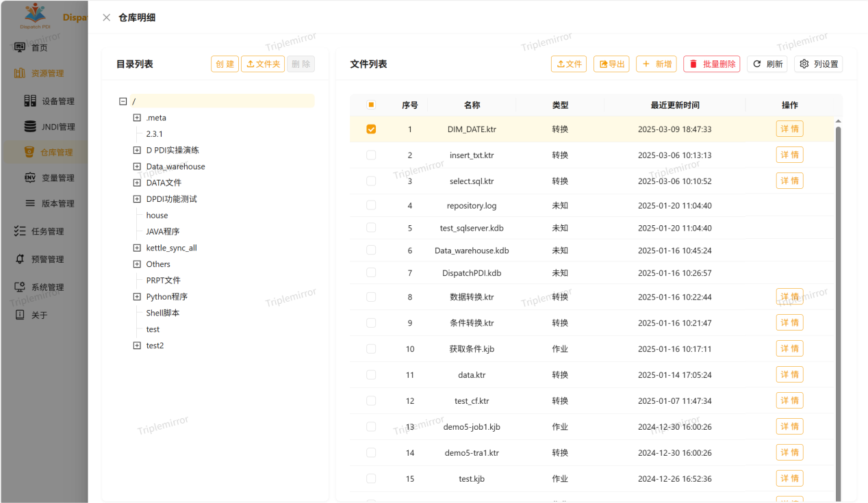
Task: Click the file list vertical scrollbar
Action: [838, 308]
